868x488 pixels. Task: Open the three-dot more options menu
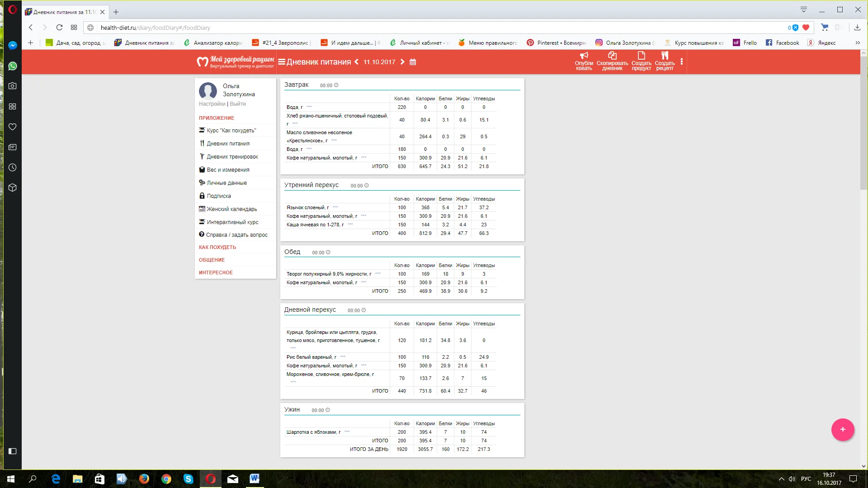click(681, 62)
